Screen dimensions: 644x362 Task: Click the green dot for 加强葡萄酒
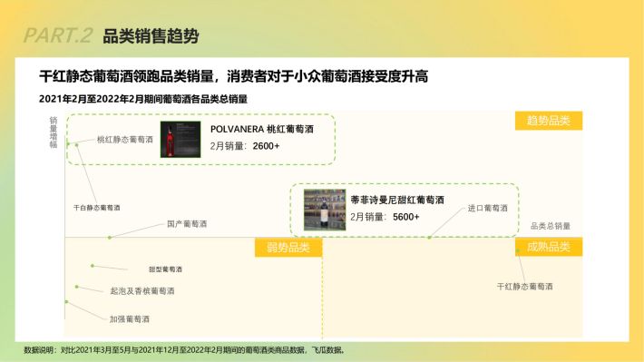click(x=66, y=302)
